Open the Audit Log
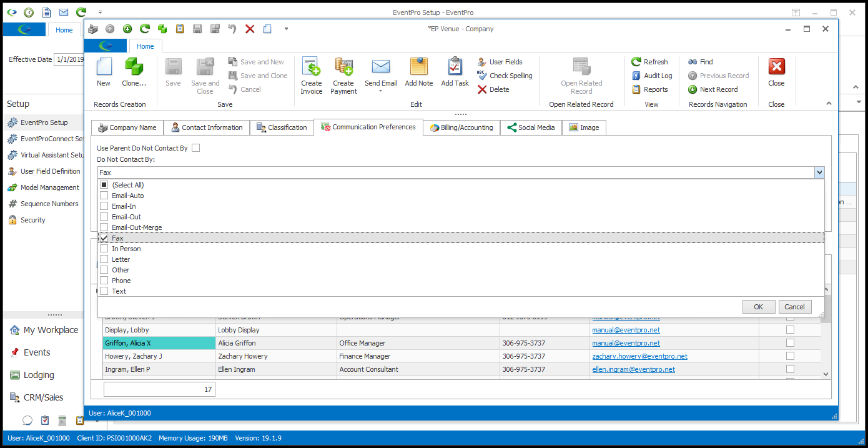868x448 pixels. (653, 76)
